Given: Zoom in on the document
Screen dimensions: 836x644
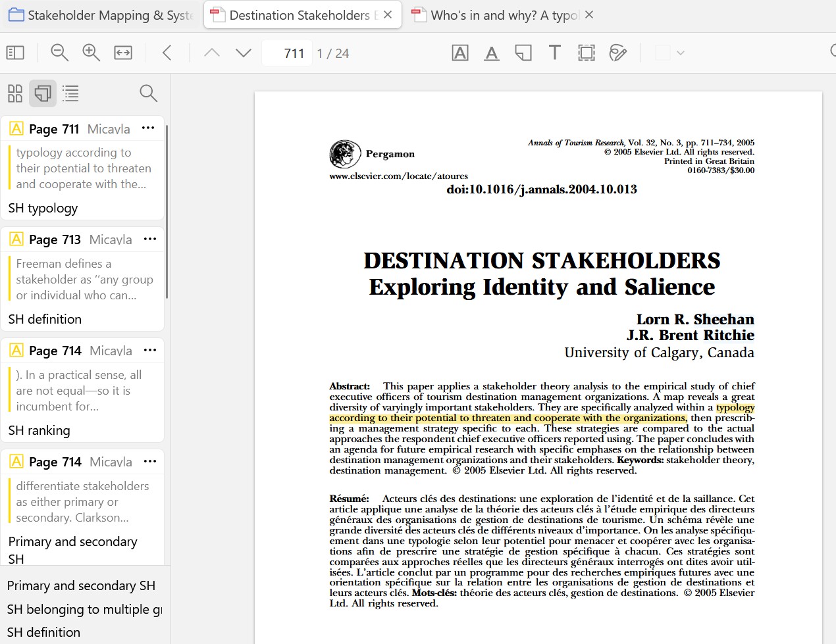Looking at the screenshot, I should click(x=91, y=53).
